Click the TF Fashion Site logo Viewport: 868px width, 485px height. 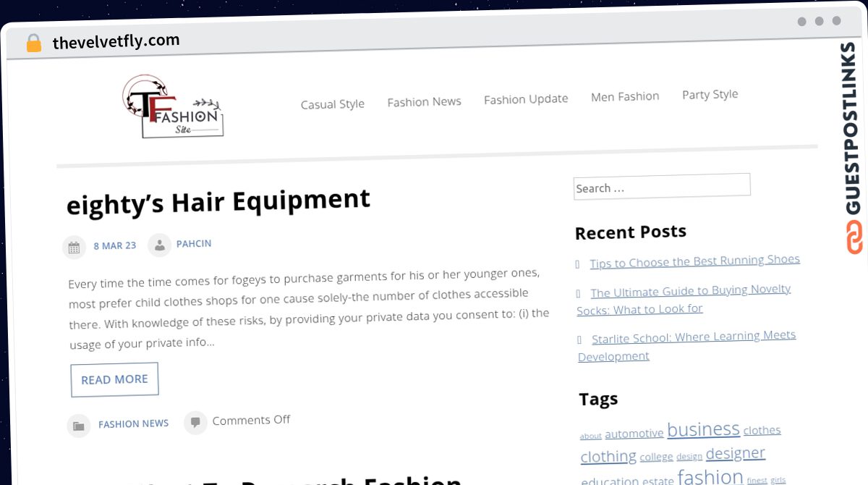(x=173, y=107)
